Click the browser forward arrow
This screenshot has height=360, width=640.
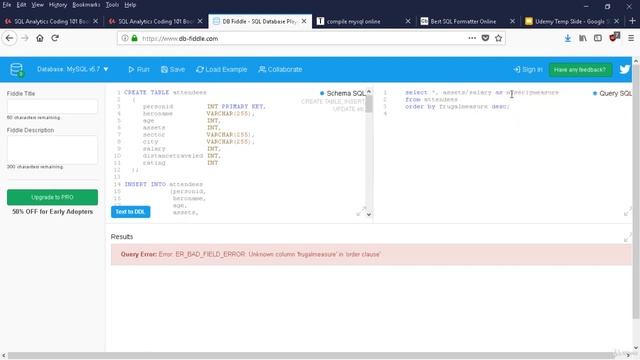point(25,38)
